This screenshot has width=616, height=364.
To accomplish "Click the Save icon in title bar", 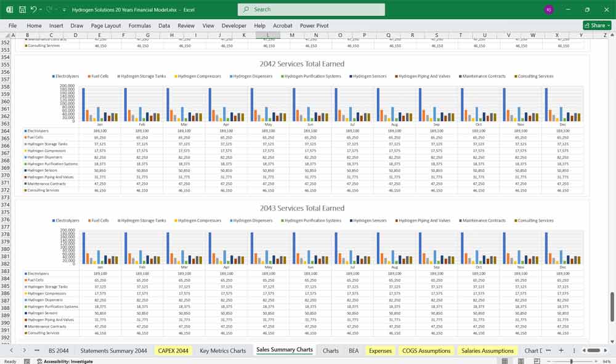I will point(22,10).
